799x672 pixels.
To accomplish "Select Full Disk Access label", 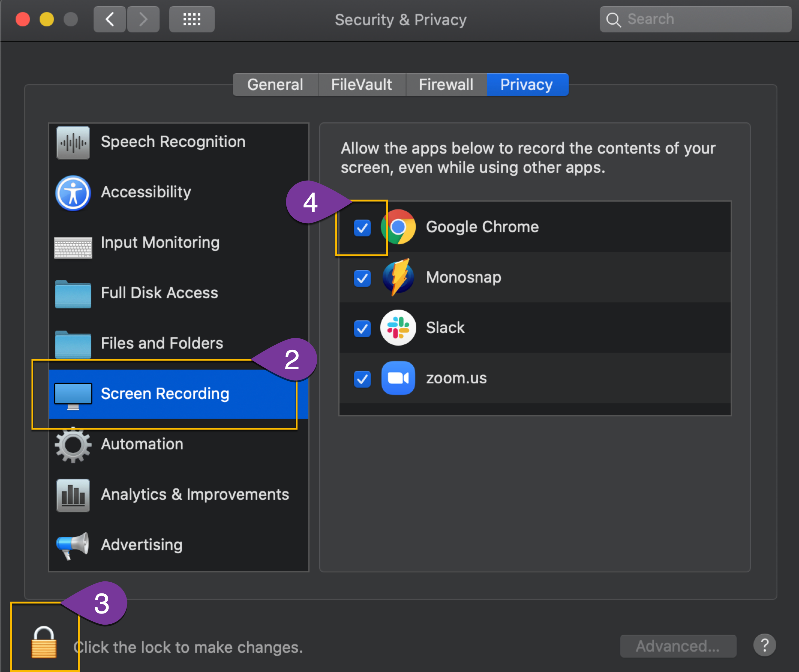I will coord(159,292).
